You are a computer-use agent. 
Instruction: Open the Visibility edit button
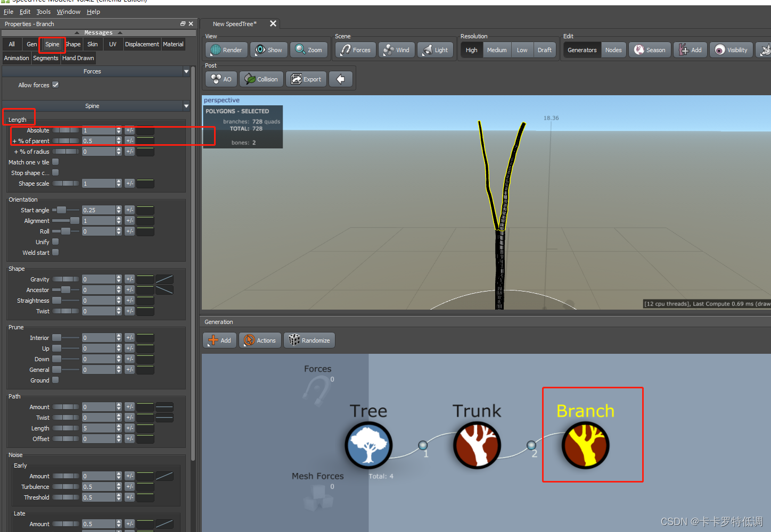tap(732, 50)
